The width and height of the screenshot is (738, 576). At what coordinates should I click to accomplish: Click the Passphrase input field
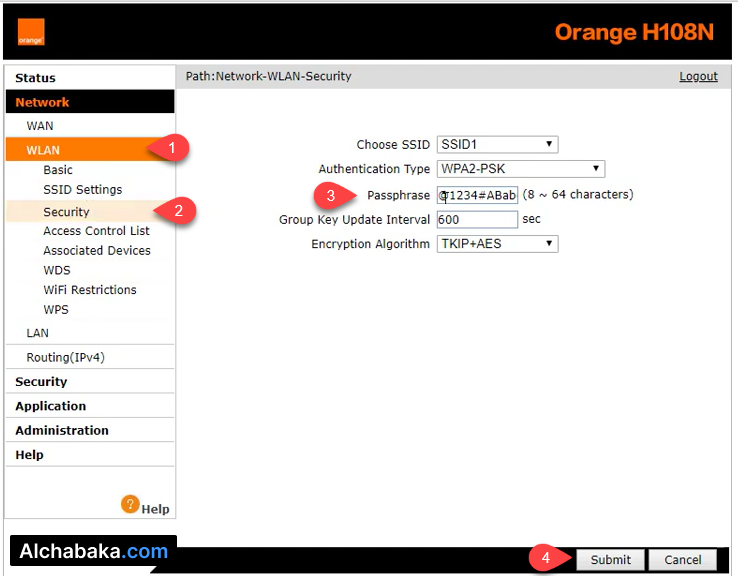477,195
